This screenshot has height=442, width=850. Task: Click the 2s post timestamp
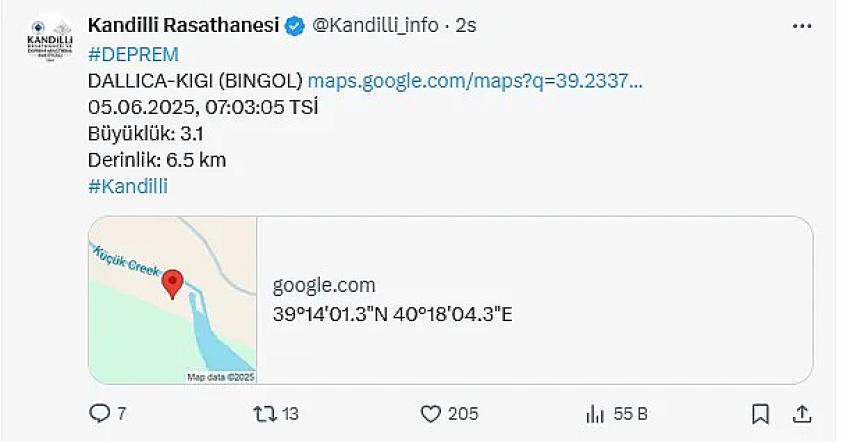coord(466,26)
